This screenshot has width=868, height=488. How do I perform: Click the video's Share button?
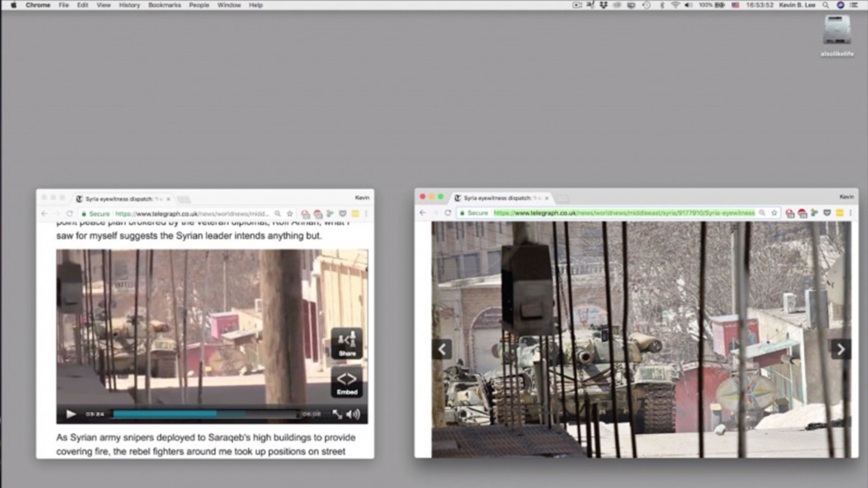(x=347, y=343)
